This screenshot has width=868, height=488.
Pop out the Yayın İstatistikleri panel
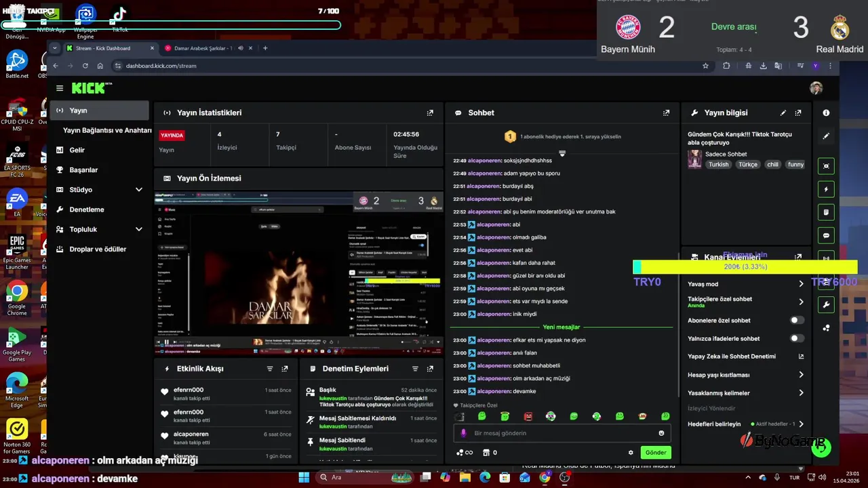430,113
